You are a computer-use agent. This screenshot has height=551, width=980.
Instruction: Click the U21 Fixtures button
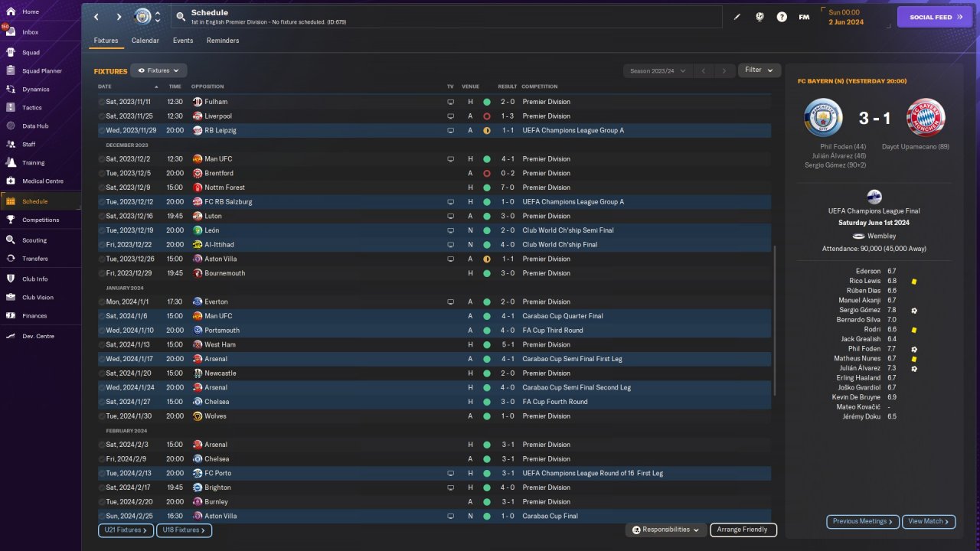126,530
